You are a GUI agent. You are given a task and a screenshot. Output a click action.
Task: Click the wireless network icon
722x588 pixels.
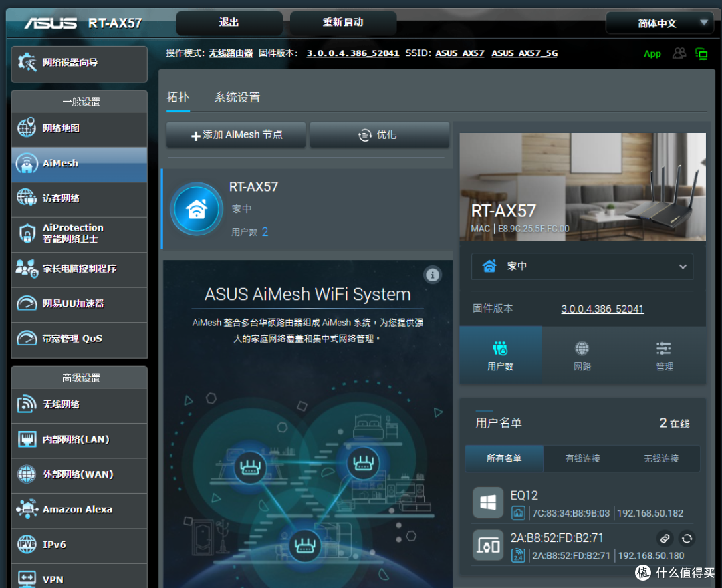pyautogui.click(x=27, y=404)
